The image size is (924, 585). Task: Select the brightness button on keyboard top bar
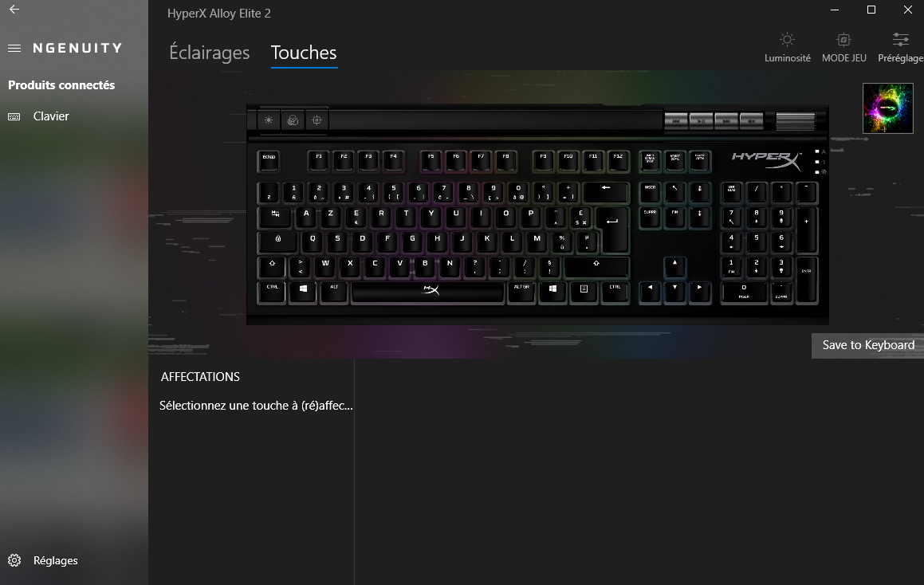(x=269, y=120)
